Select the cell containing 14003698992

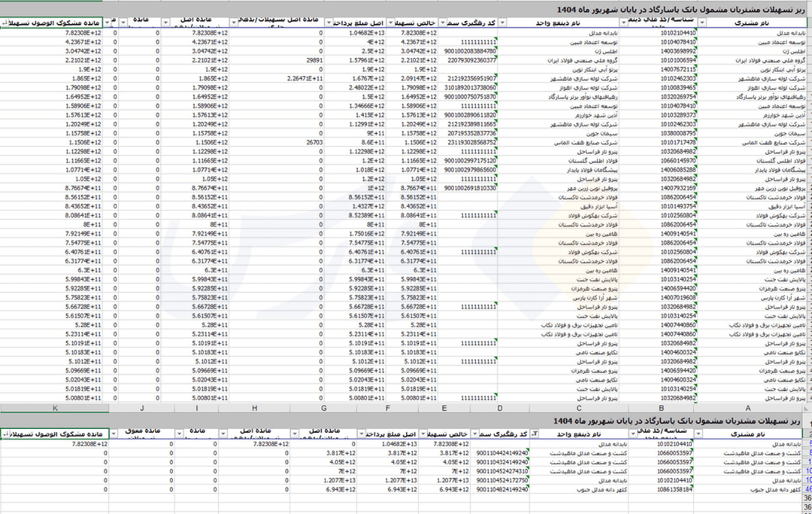(x=677, y=50)
